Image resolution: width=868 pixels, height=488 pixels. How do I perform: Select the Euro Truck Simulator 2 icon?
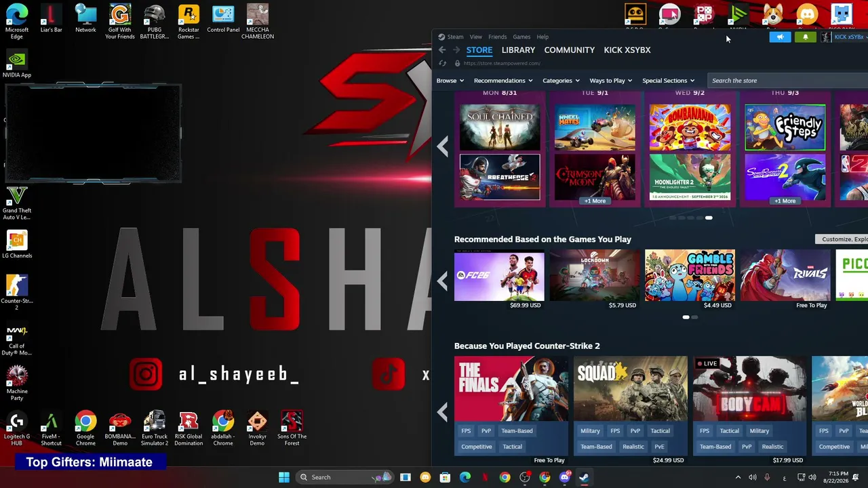[x=155, y=429]
